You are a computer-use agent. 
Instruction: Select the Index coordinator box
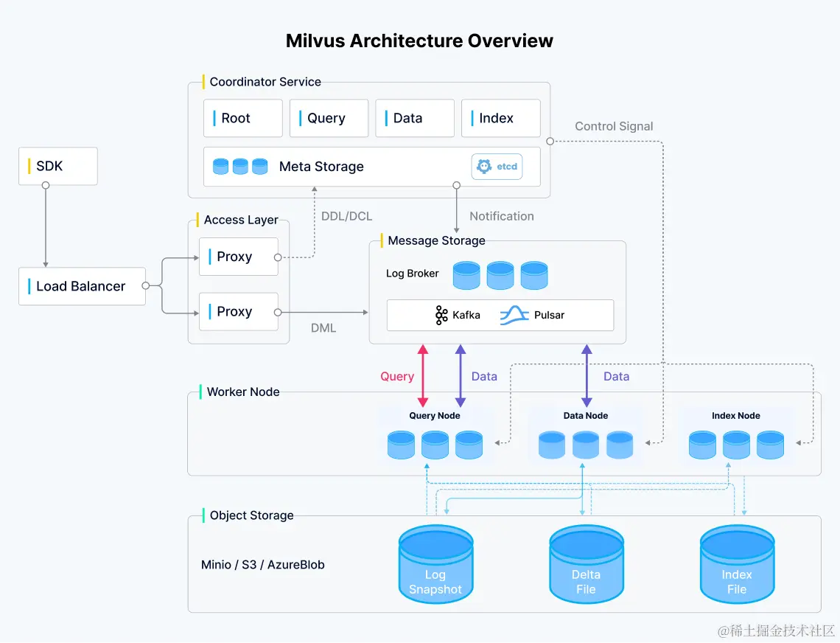pos(501,118)
